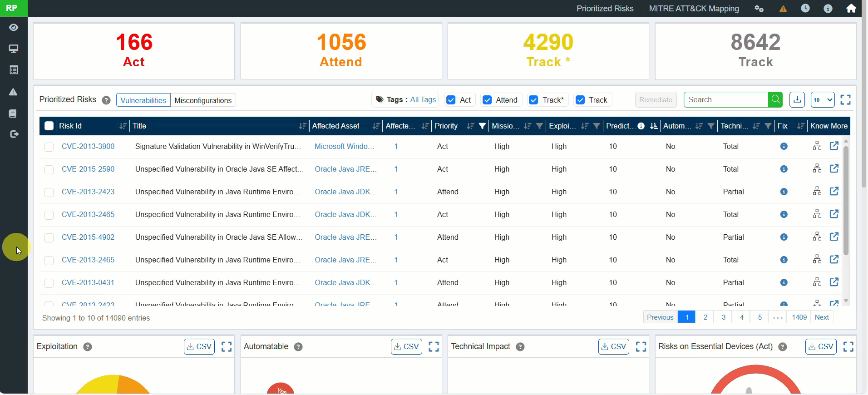
Task: Select the CVE-2013-3900 row checkbox
Action: 49,147
